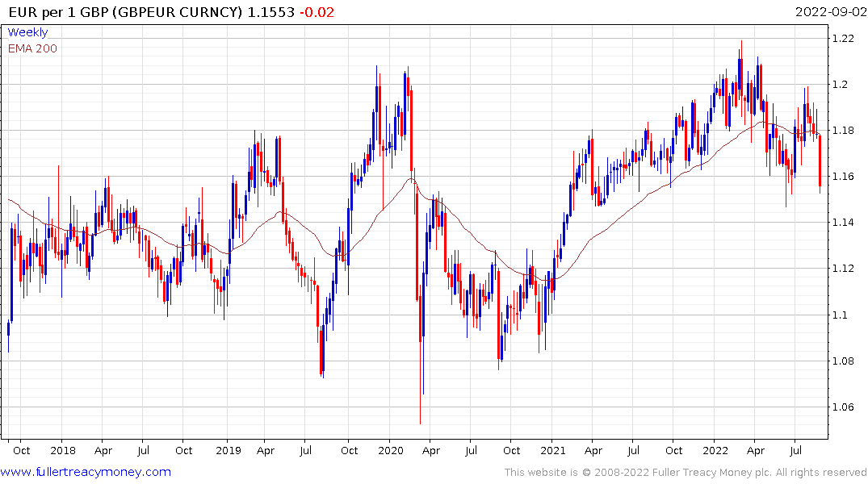Click the chart title 'EUR per 1 GBP (GBPEUR CURNCY)'
The image size is (868, 484).
coord(126,12)
